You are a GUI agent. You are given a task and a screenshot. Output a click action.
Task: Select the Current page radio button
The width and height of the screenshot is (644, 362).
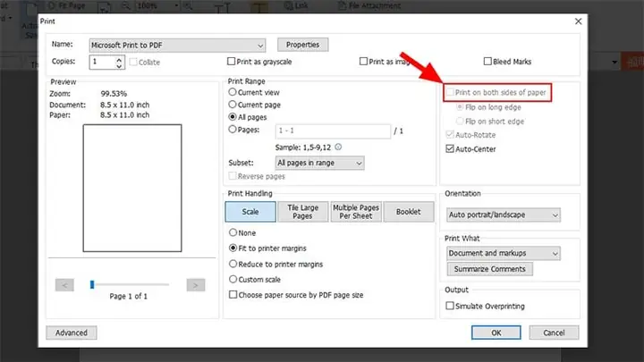pyautogui.click(x=233, y=105)
